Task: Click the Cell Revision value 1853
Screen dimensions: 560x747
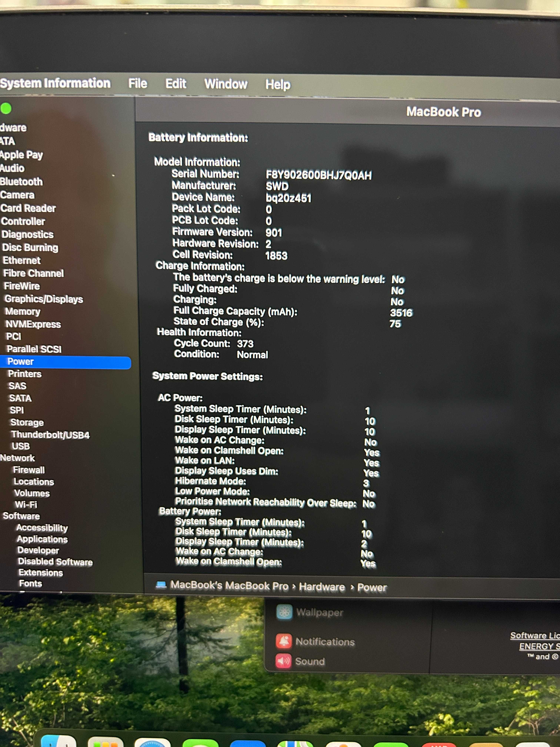Action: pyautogui.click(x=276, y=256)
